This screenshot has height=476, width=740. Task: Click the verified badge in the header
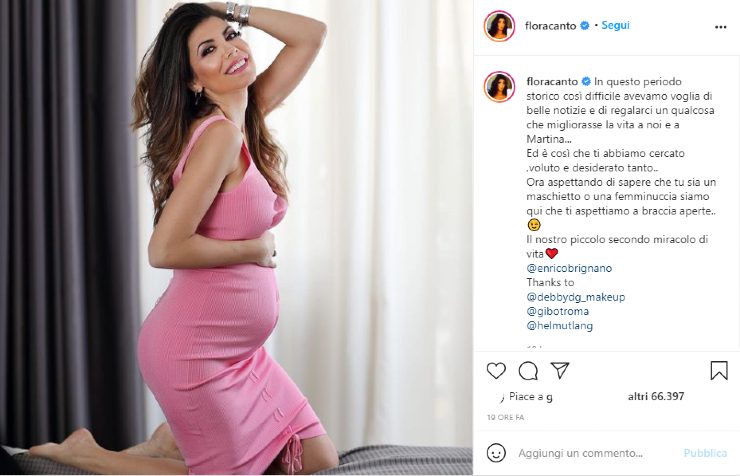584,26
